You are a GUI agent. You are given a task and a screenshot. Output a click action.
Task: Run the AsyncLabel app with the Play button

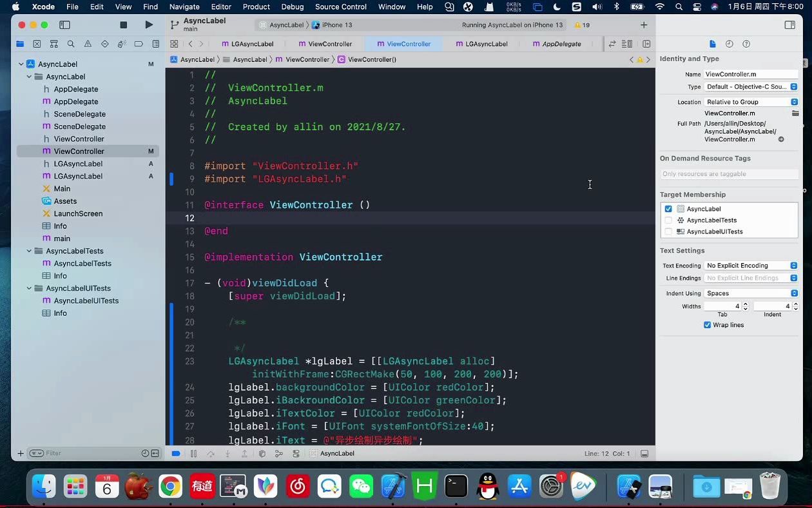(x=149, y=24)
